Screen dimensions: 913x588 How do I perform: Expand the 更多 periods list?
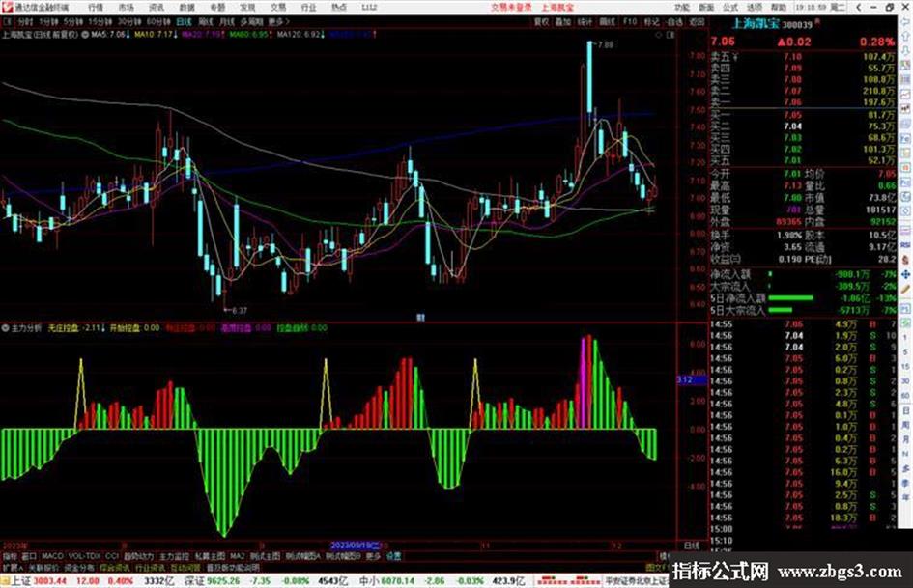tap(278, 21)
